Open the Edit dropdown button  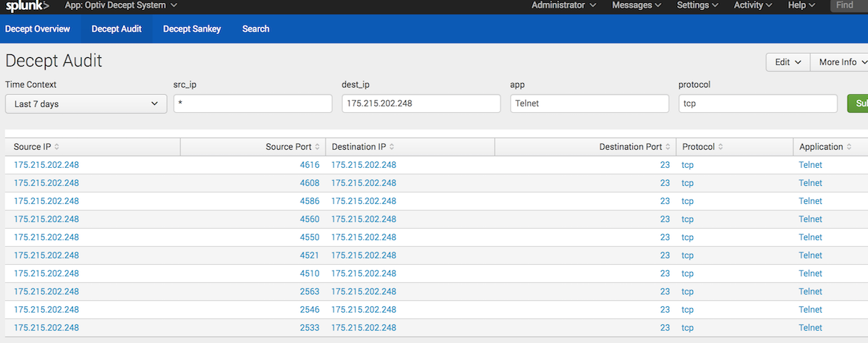(x=788, y=62)
